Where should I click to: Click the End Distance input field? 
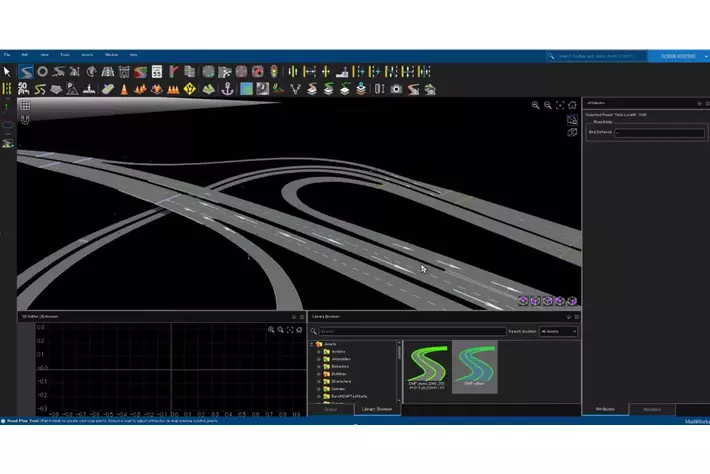(646, 132)
